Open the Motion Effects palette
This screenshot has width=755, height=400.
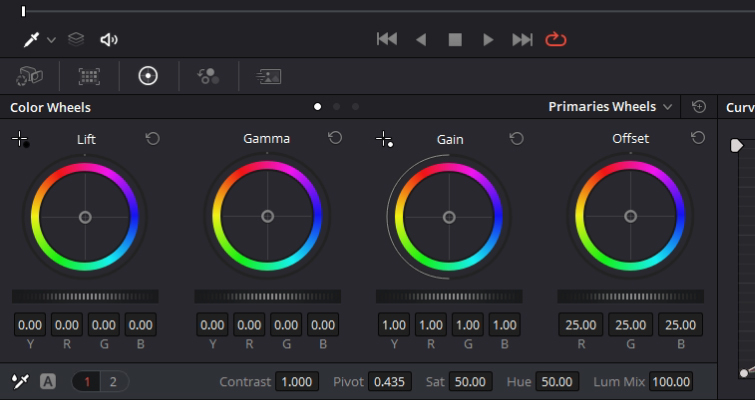[269, 76]
